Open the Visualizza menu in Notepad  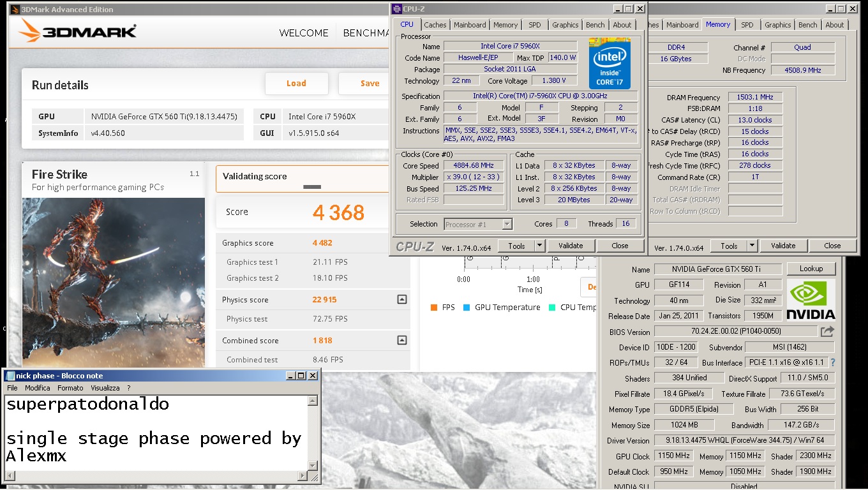click(x=105, y=388)
